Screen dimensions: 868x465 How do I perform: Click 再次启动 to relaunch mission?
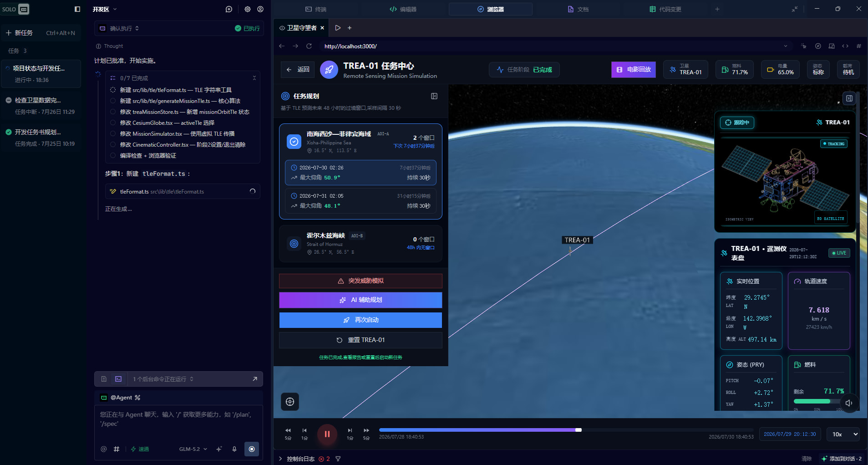click(360, 320)
